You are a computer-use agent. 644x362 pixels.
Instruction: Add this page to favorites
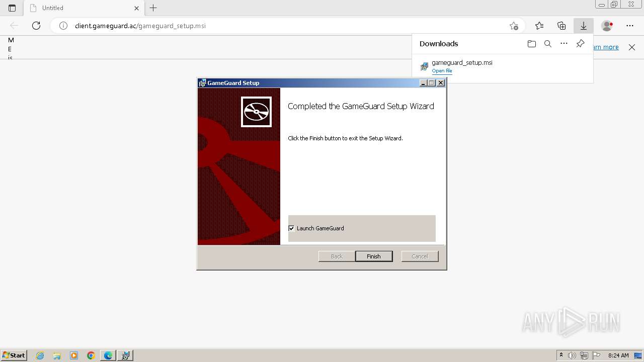[x=514, y=26]
